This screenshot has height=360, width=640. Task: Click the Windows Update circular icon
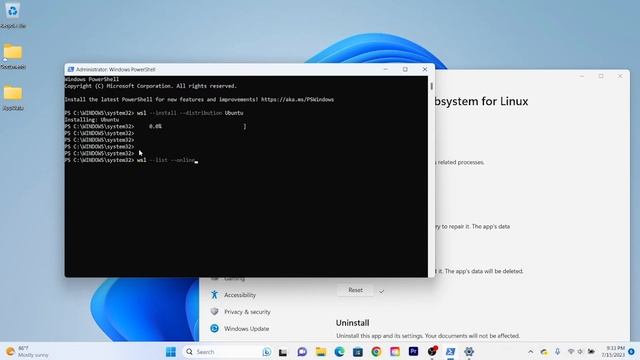[x=214, y=328]
